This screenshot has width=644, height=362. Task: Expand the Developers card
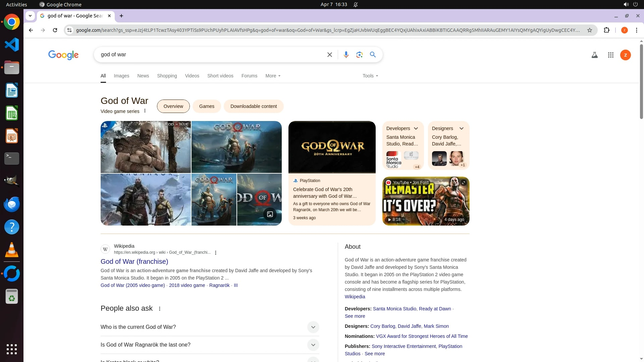point(416,128)
